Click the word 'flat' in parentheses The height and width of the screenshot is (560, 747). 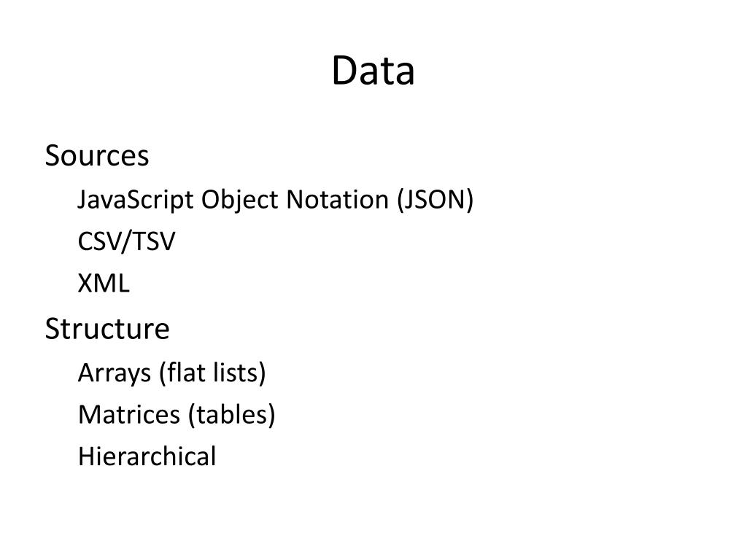[x=186, y=373]
